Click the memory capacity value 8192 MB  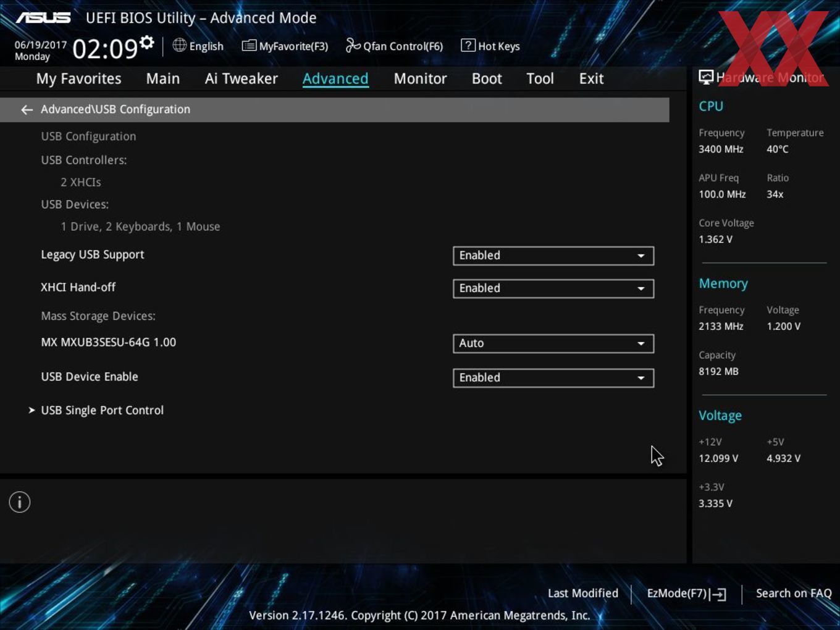pyautogui.click(x=718, y=371)
